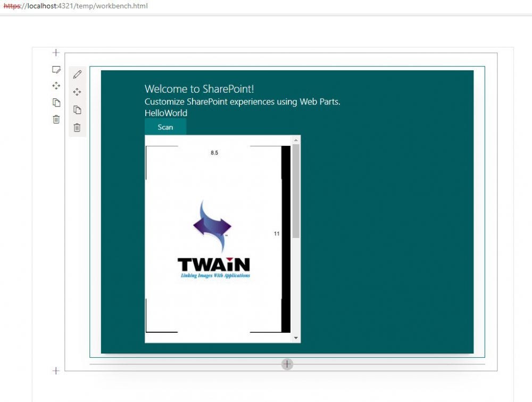Image resolution: width=532 pixels, height=402 pixels.
Task: Click the move icon in the web part toolbar
Action: pos(77,92)
